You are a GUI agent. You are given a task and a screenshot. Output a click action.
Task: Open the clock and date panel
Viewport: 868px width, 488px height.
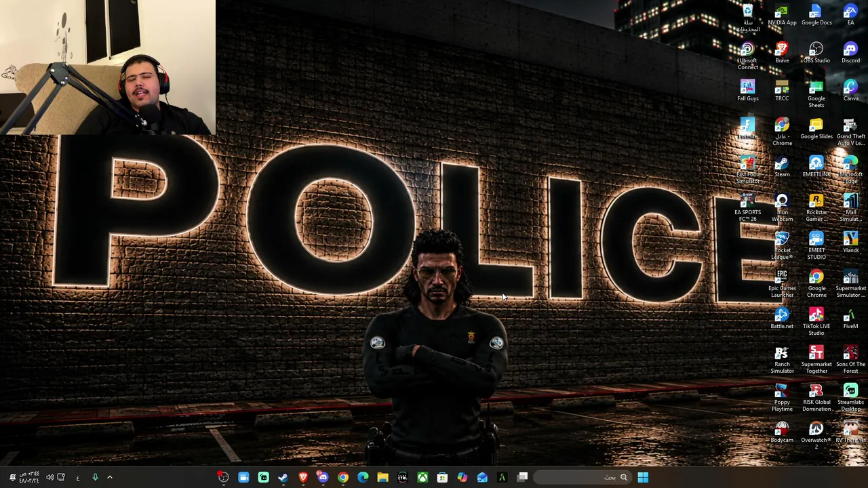[x=29, y=477]
